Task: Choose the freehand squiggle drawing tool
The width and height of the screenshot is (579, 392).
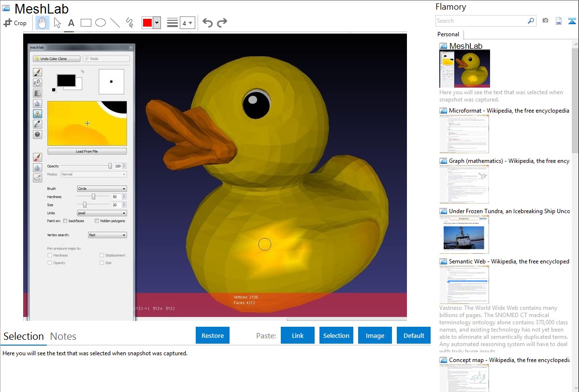Action: pyautogui.click(x=130, y=23)
